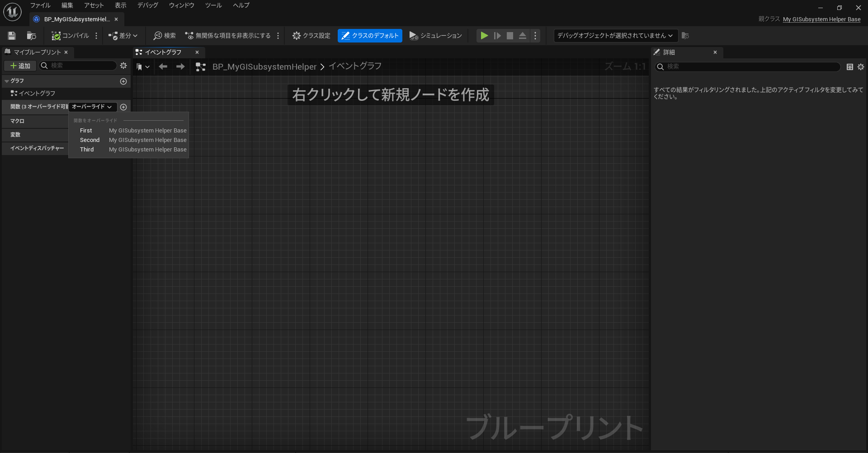Open the ウィンドウ menu
The image size is (868, 453).
point(182,5)
